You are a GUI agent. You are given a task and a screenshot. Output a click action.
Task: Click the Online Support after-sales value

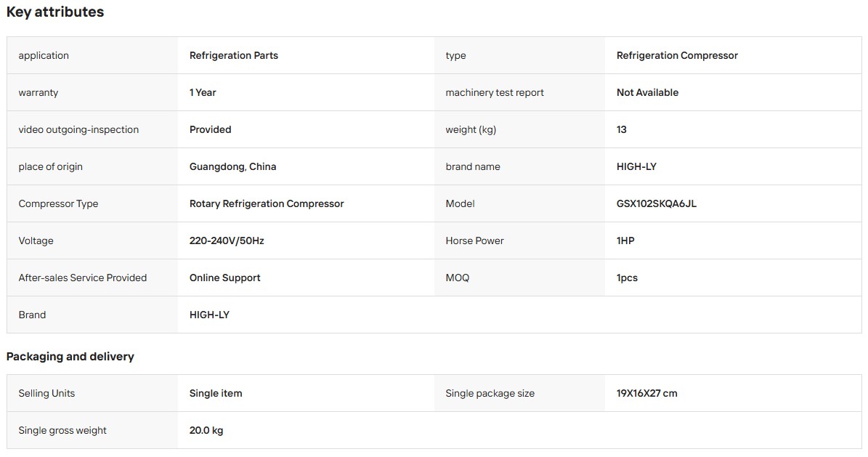[x=224, y=278]
